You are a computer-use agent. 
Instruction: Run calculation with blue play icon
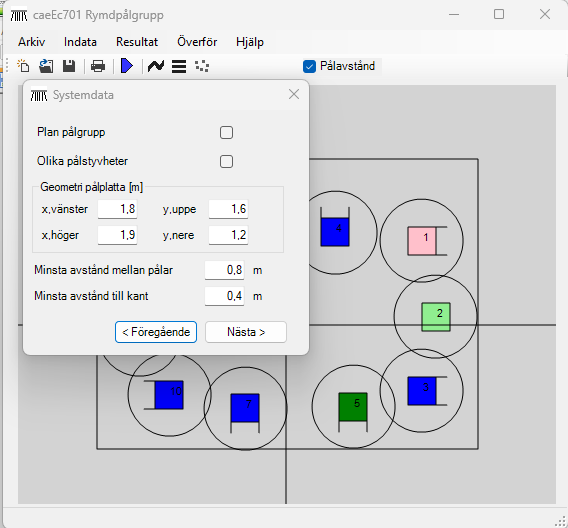click(x=127, y=66)
